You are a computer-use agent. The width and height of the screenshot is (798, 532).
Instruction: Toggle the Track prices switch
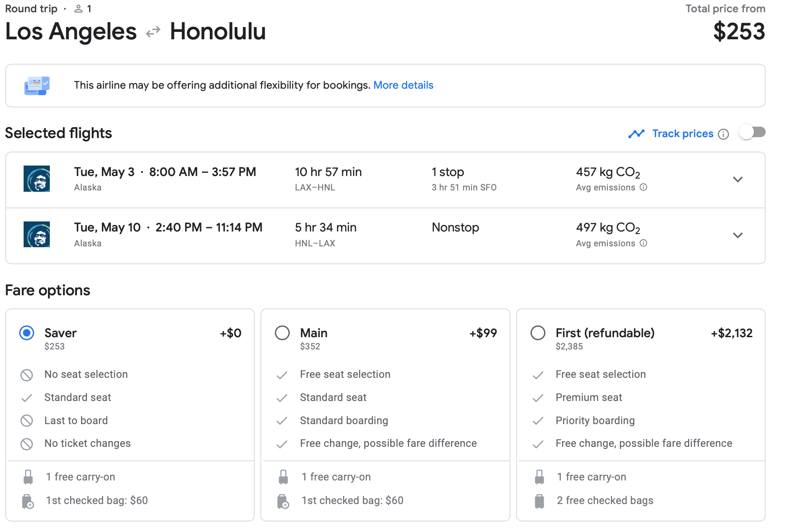point(752,132)
